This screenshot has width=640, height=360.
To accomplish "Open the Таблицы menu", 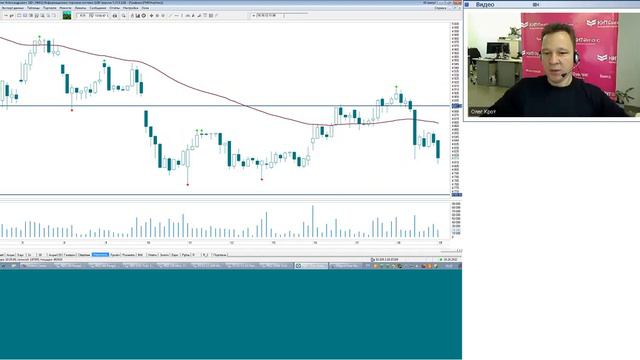I will click(x=33, y=8).
